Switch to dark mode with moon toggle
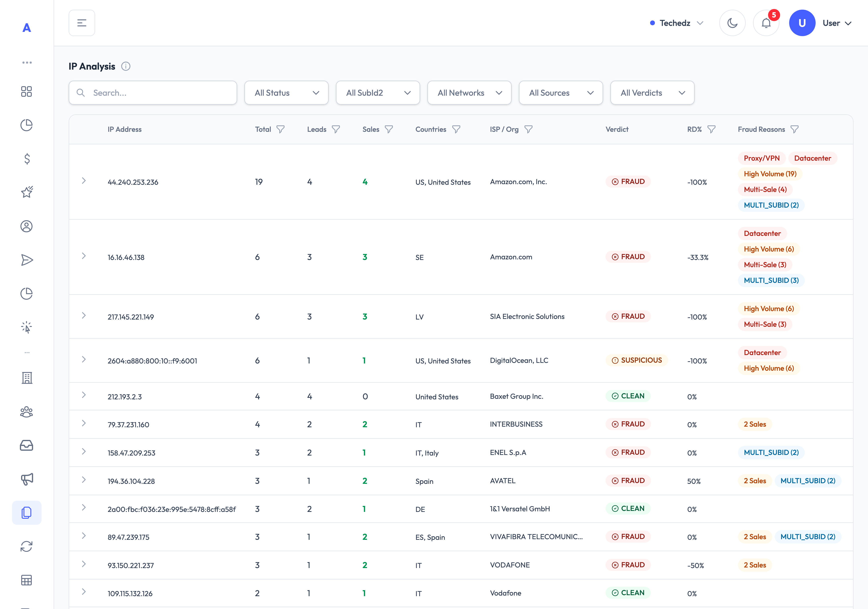 [732, 23]
